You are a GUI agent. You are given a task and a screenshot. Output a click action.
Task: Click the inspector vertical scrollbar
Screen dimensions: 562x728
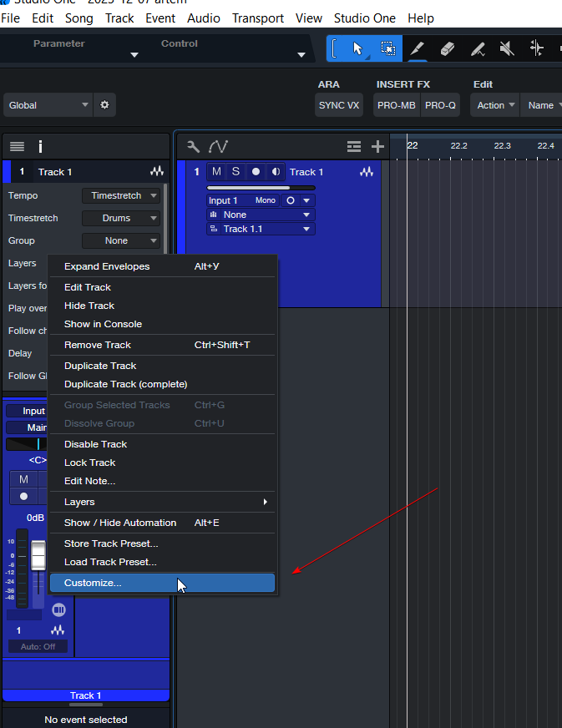click(x=166, y=218)
